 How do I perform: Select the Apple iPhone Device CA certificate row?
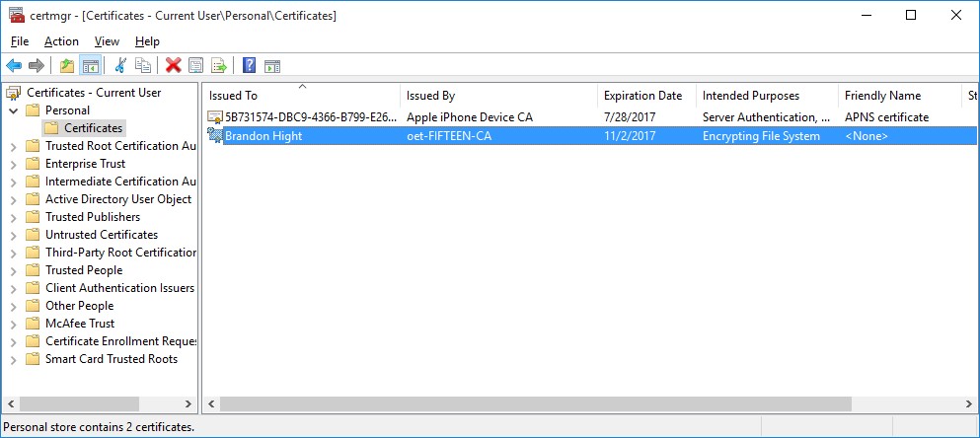point(469,117)
